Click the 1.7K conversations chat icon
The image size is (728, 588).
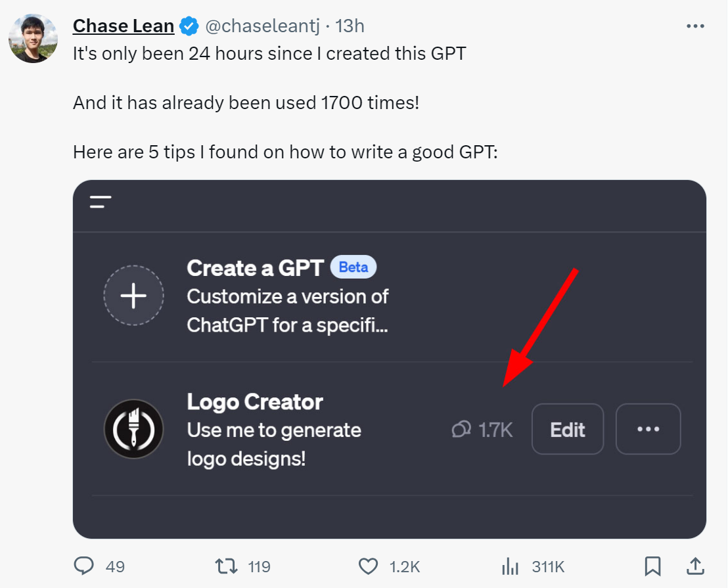461,429
